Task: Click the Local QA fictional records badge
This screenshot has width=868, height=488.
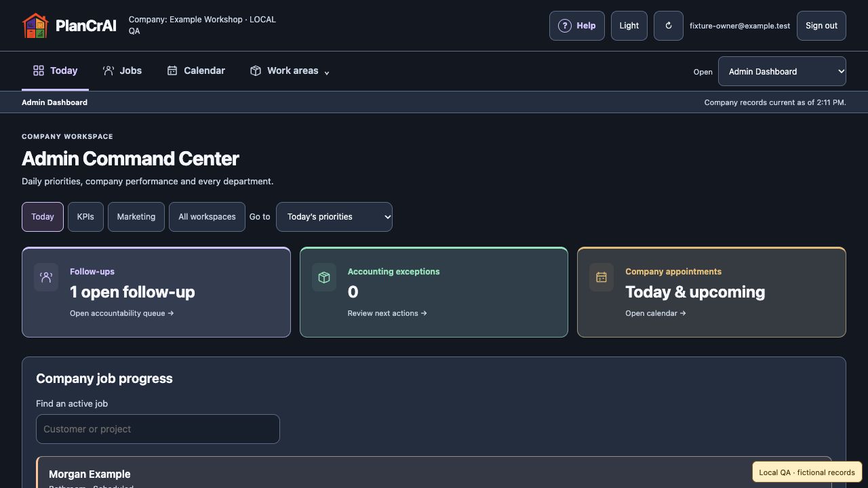Action: [807, 472]
